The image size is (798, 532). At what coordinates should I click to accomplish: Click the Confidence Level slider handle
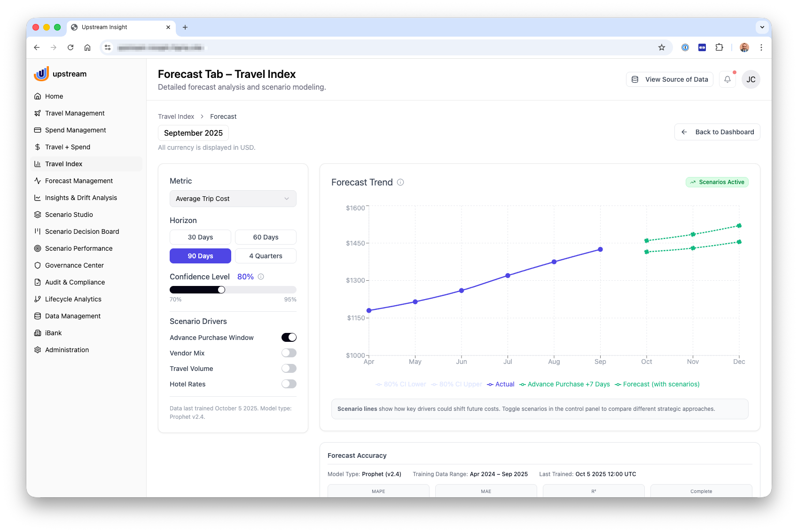(x=221, y=290)
